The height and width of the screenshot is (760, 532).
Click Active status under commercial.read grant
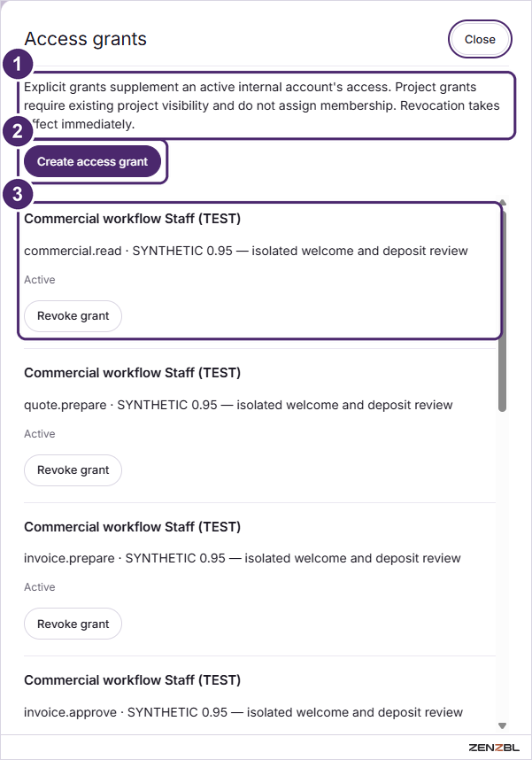click(40, 280)
